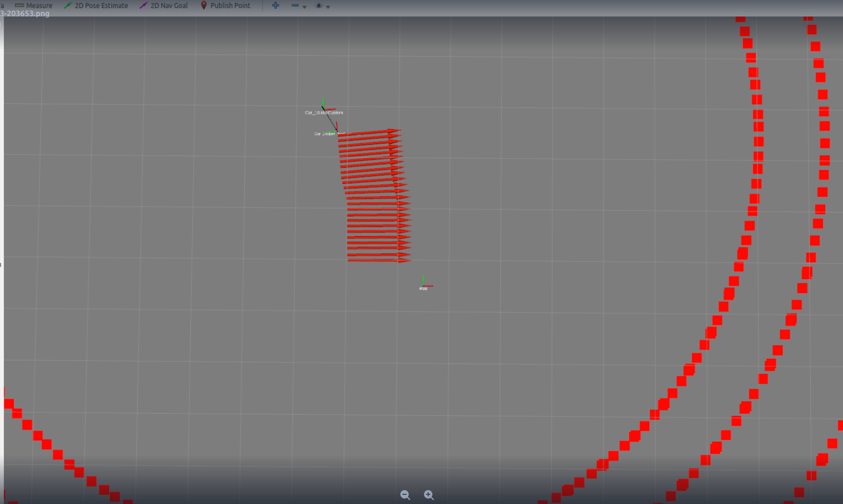Click the filename label 3-203653.png
Image resolution: width=843 pixels, height=504 pixels.
coord(25,13)
